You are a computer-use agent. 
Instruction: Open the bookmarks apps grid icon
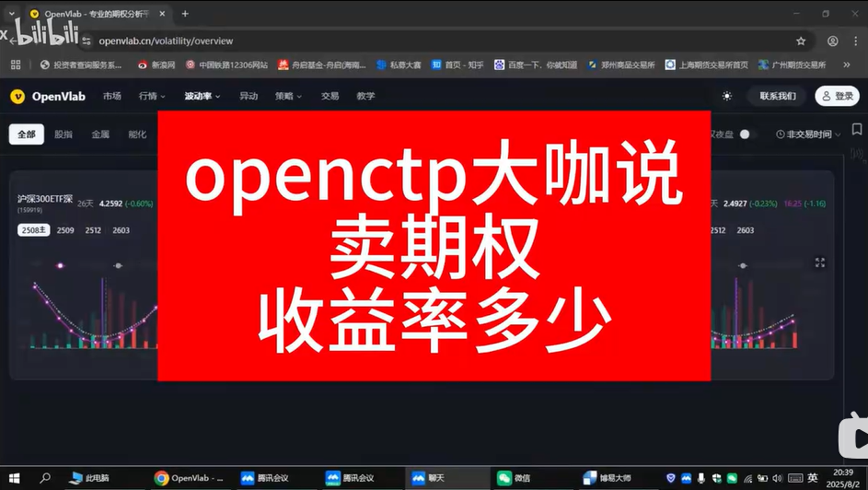coord(15,65)
